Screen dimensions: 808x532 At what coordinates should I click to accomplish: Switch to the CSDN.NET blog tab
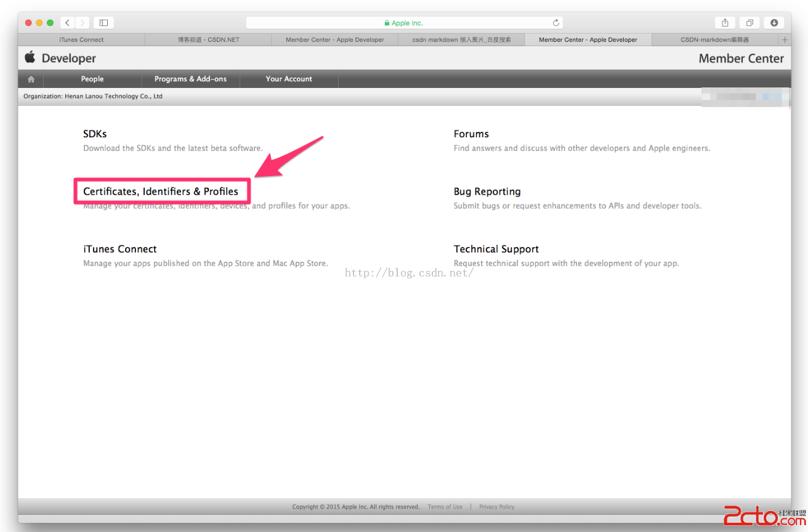click(x=208, y=39)
